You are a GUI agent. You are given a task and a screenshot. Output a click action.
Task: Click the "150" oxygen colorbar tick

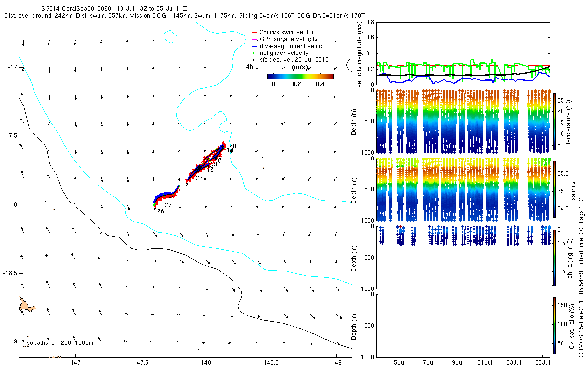pos(563,305)
